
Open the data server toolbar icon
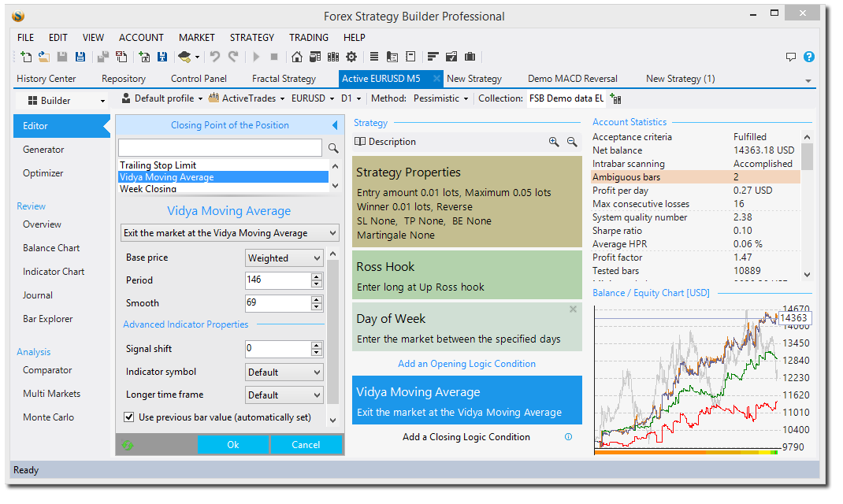315,57
